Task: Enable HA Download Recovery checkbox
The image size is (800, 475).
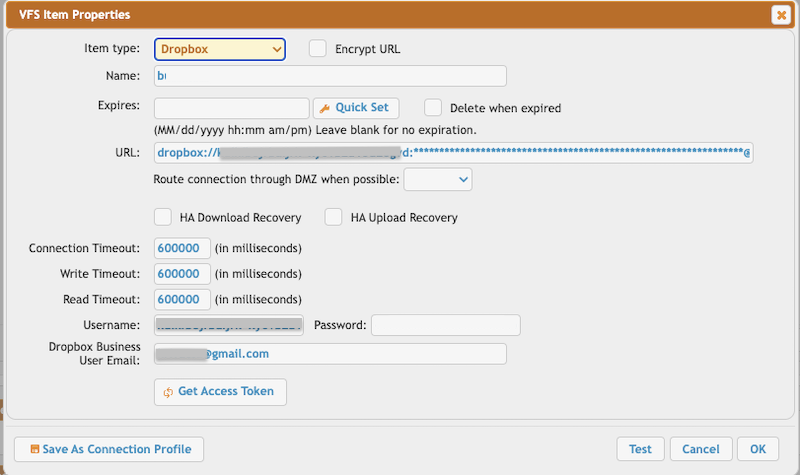Action: (x=163, y=217)
